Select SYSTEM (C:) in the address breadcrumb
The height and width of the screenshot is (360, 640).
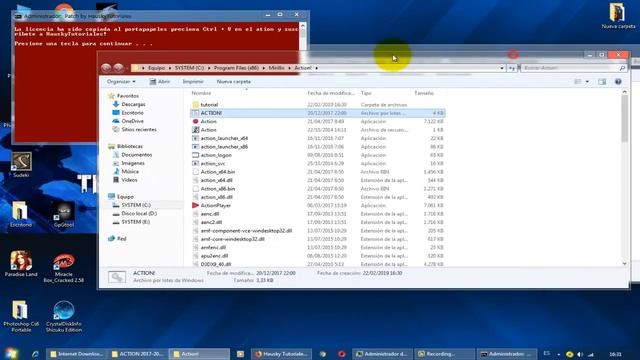click(189, 68)
